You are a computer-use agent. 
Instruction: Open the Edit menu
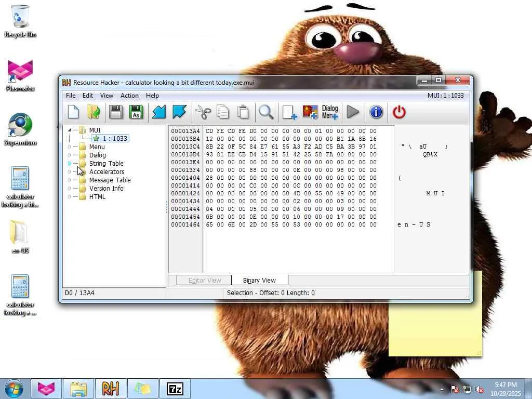tap(87, 96)
